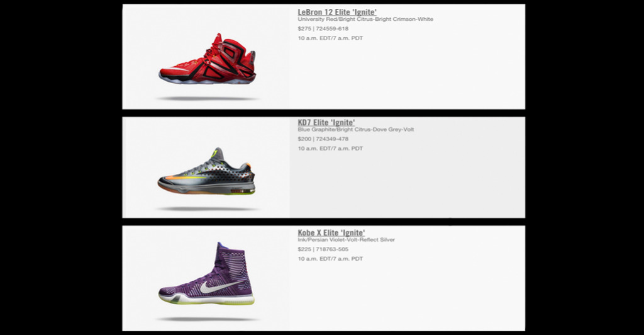Click the white Nike swoosh on Kobe shoe
The width and height of the screenshot is (644, 335).
[219, 286]
